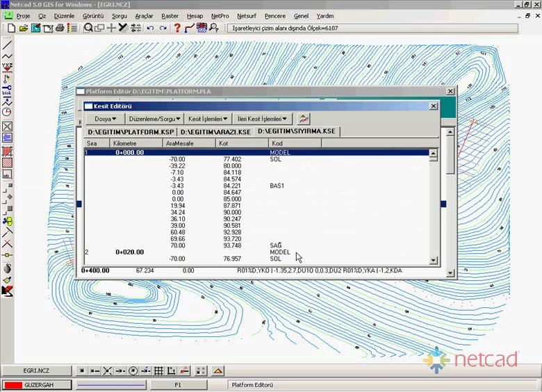
Task: Open the Çiz menu
Action: tap(42, 16)
